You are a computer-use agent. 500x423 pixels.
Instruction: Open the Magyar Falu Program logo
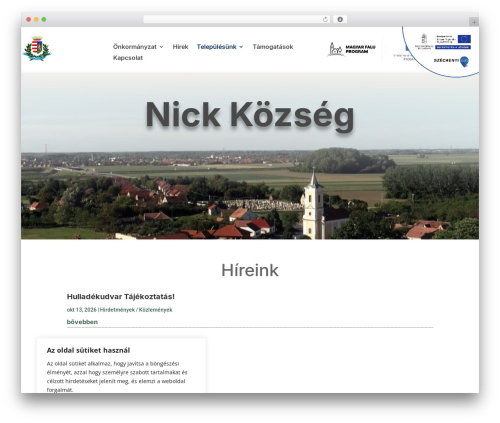click(x=352, y=49)
